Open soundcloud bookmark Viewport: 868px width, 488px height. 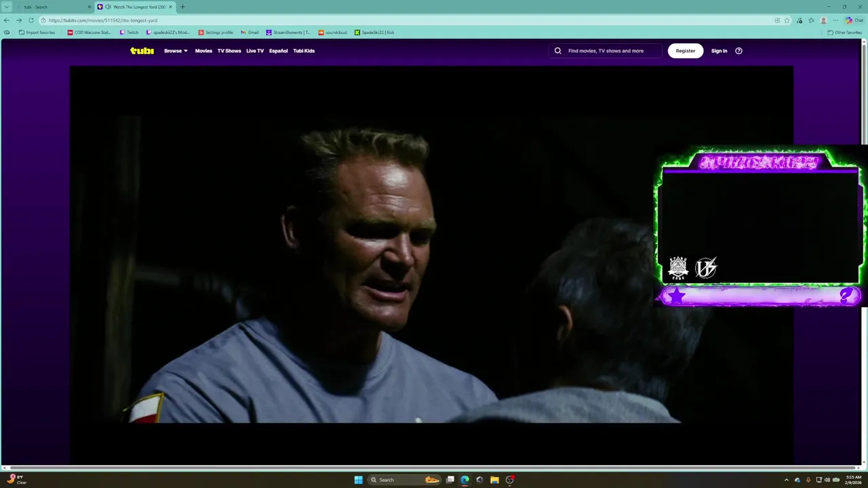click(332, 33)
